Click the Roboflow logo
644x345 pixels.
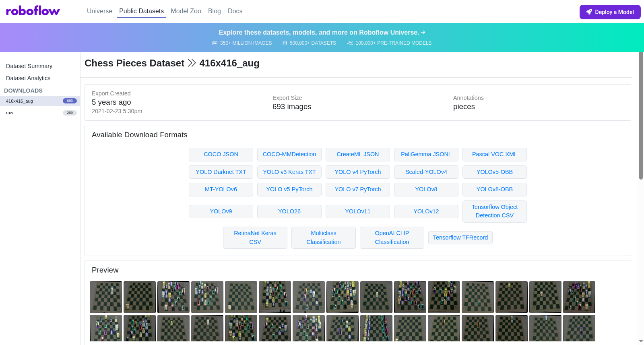point(33,11)
